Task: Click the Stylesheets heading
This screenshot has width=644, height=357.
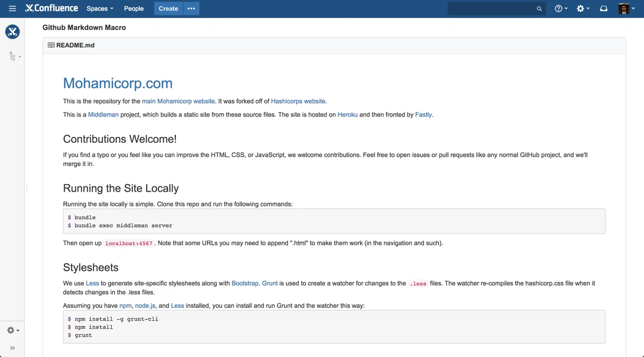Action: (91, 267)
